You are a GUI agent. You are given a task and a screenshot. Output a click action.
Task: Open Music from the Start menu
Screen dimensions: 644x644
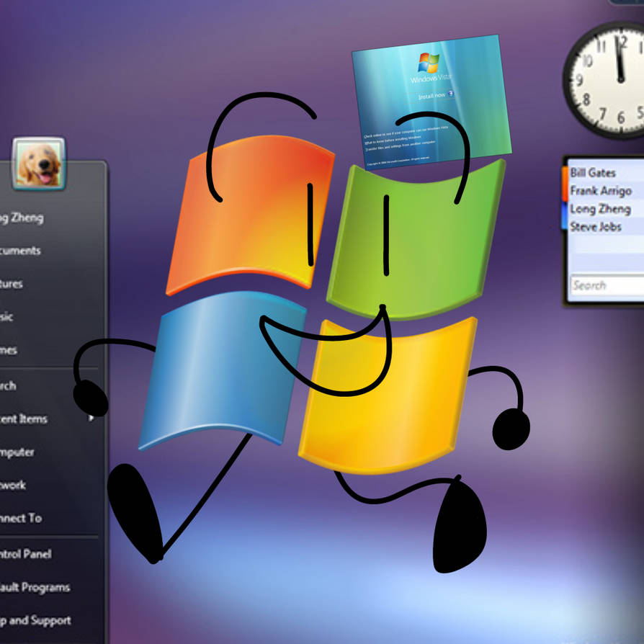coord(6,317)
